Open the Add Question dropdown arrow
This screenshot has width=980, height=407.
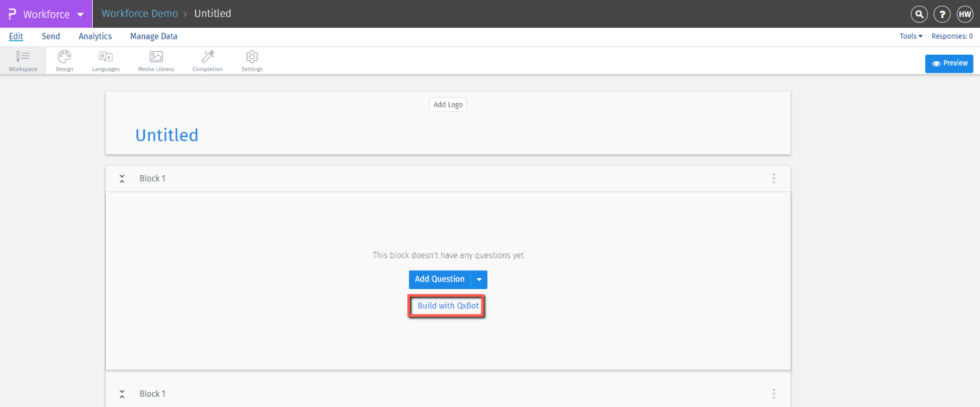pyautogui.click(x=479, y=279)
